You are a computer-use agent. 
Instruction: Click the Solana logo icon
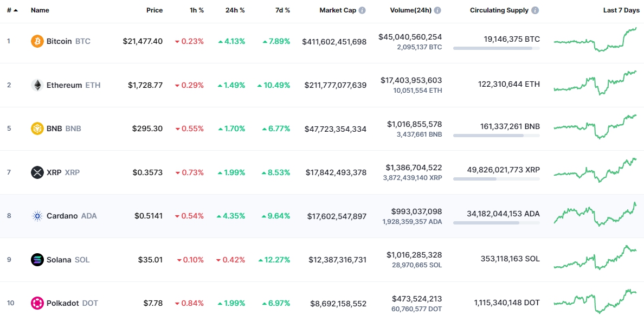[37, 260]
